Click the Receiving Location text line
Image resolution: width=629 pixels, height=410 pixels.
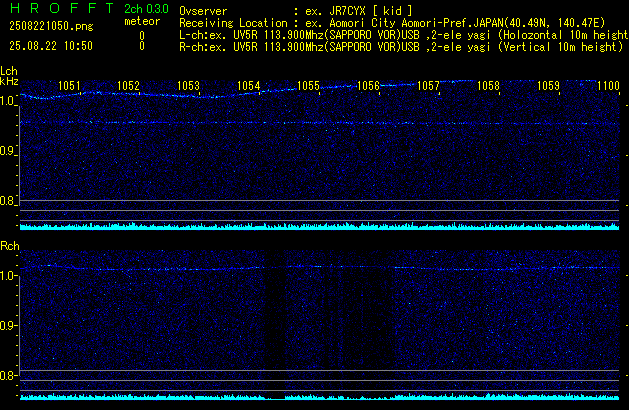pyautogui.click(x=392, y=23)
